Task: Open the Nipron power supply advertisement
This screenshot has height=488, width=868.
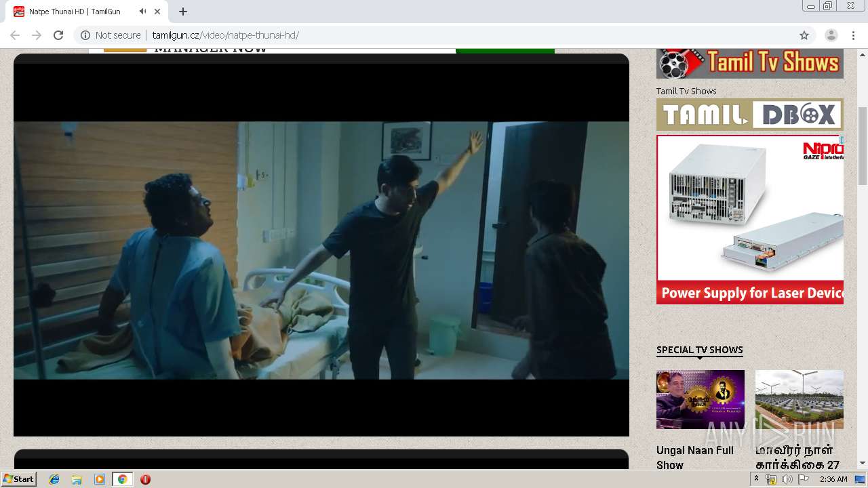Action: pos(750,220)
